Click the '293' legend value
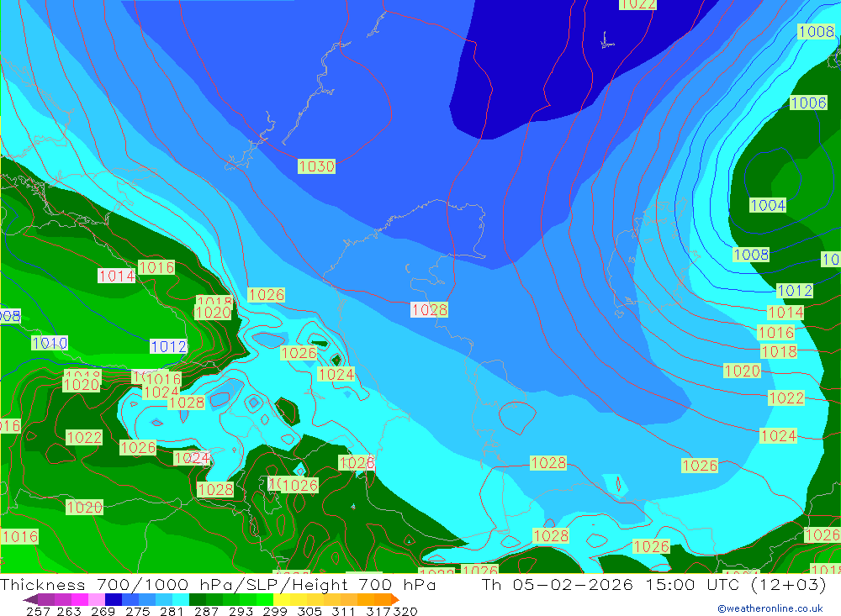 pyautogui.click(x=241, y=611)
